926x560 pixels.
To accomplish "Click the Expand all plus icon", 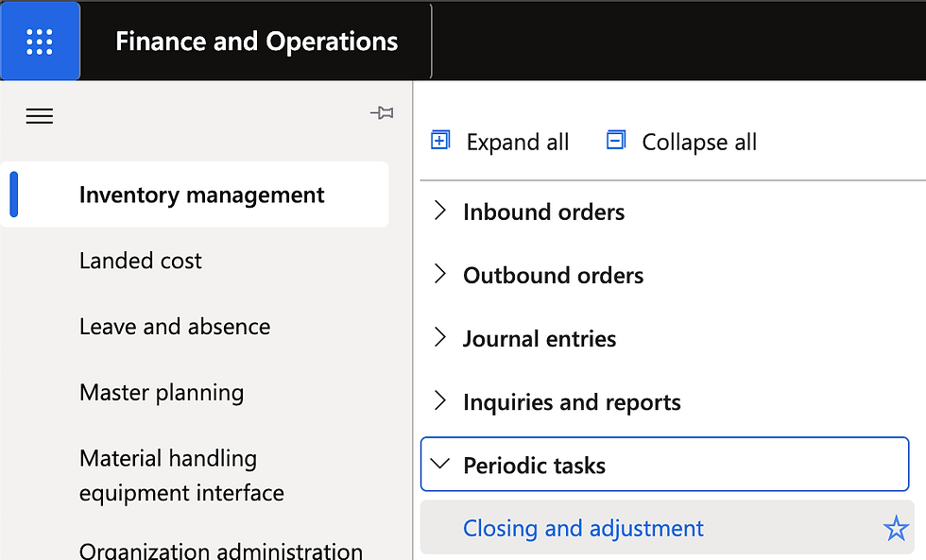I will (440, 141).
